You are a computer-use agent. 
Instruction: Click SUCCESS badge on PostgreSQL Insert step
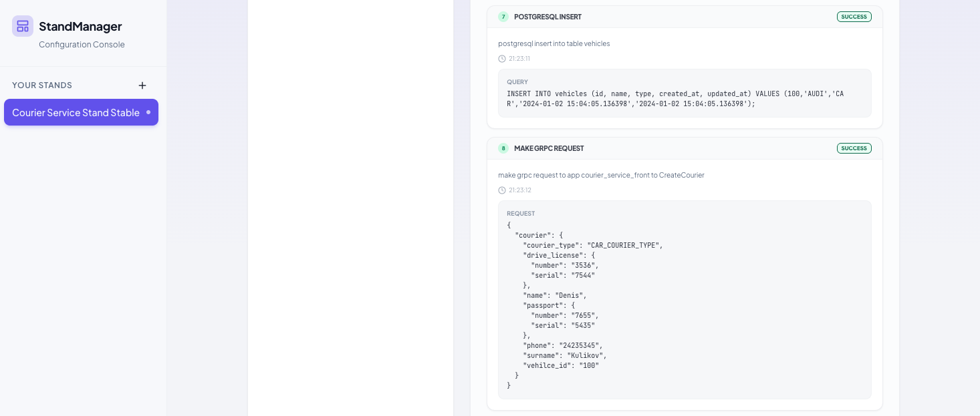click(x=854, y=17)
